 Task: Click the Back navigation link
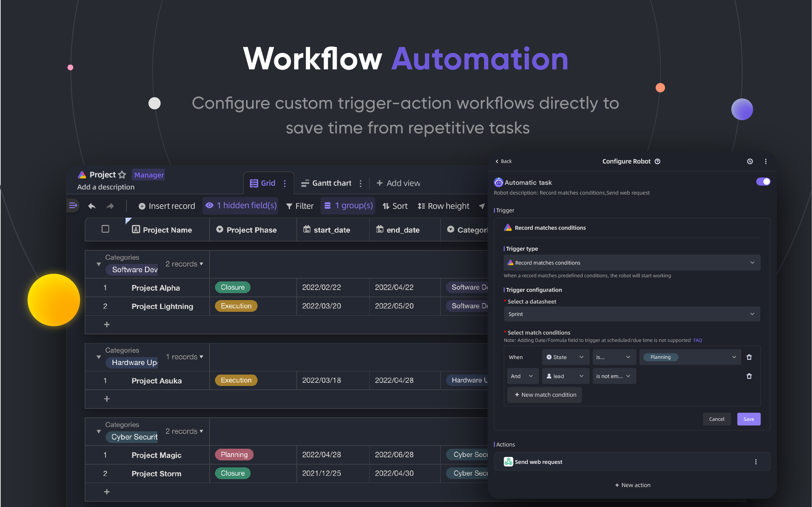click(503, 161)
